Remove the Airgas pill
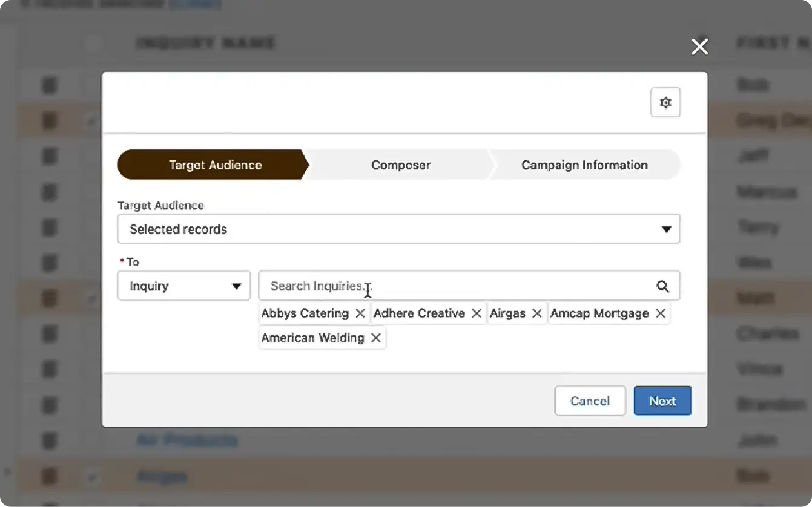Screen dimensions: 812x507 coord(537,313)
